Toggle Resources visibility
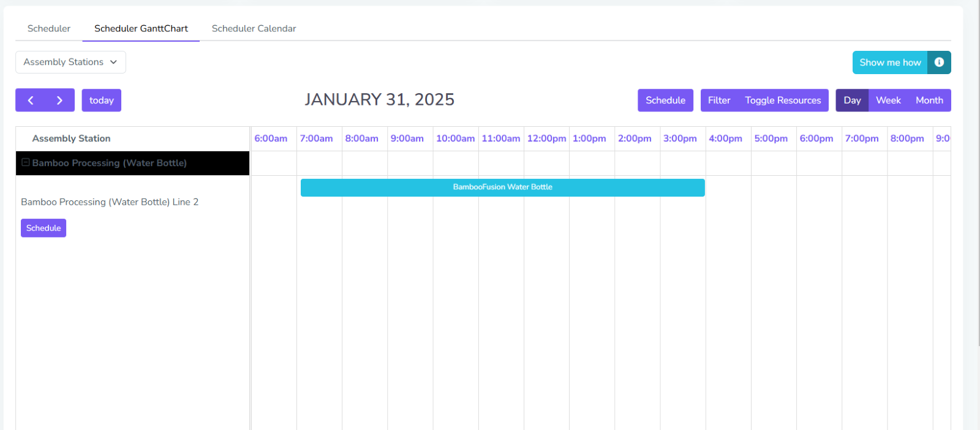 point(783,100)
